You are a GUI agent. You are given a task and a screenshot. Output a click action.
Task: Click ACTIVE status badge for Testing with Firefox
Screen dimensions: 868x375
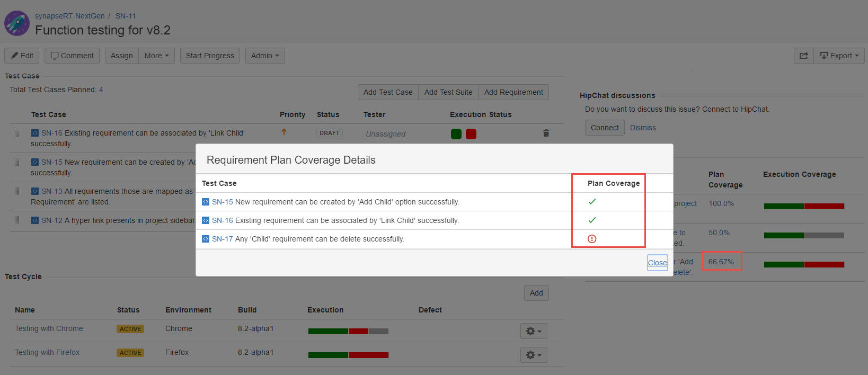[130, 353]
